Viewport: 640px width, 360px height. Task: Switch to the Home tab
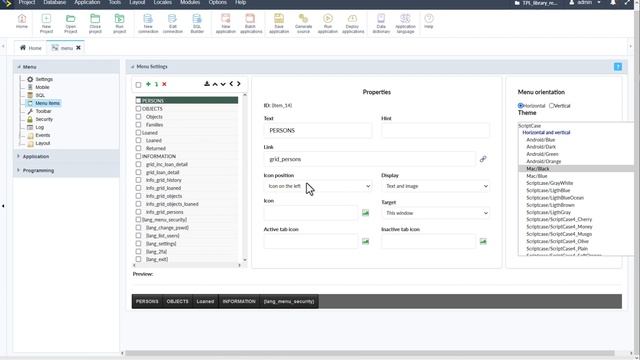pyautogui.click(x=31, y=48)
